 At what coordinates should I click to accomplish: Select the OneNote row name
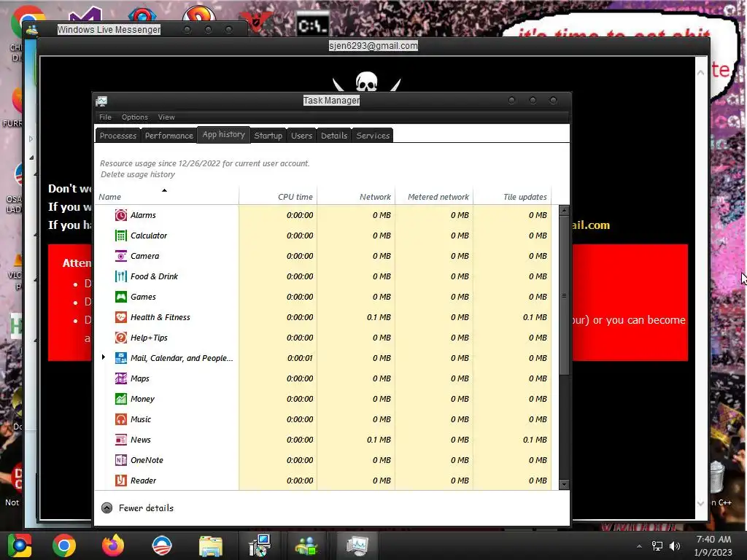point(147,461)
